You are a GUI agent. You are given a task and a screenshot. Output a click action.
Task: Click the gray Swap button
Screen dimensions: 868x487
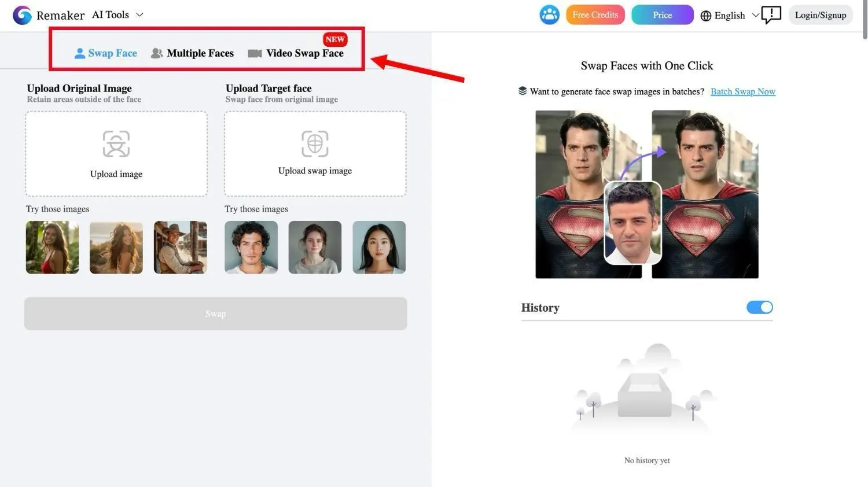click(215, 313)
